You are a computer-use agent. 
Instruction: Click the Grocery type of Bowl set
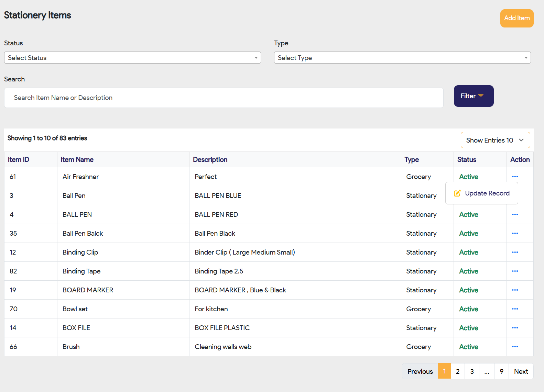[x=418, y=309]
